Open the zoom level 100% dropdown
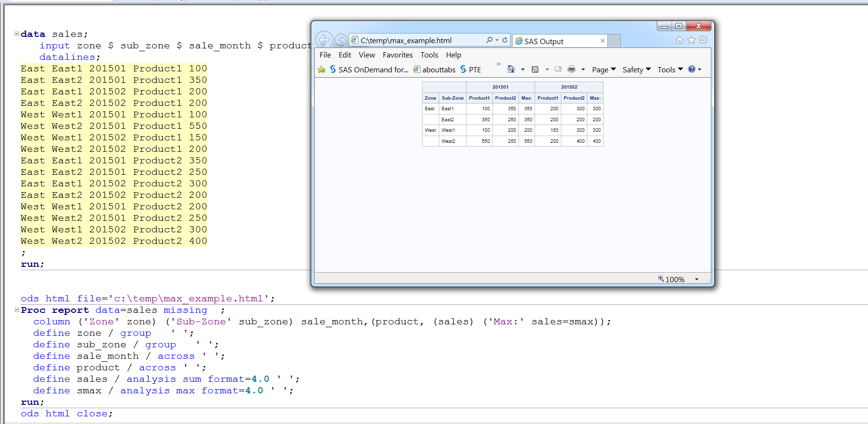 click(697, 279)
